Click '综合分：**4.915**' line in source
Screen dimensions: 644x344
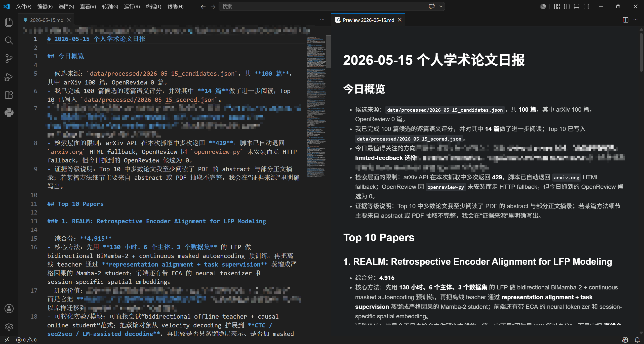[79, 239]
